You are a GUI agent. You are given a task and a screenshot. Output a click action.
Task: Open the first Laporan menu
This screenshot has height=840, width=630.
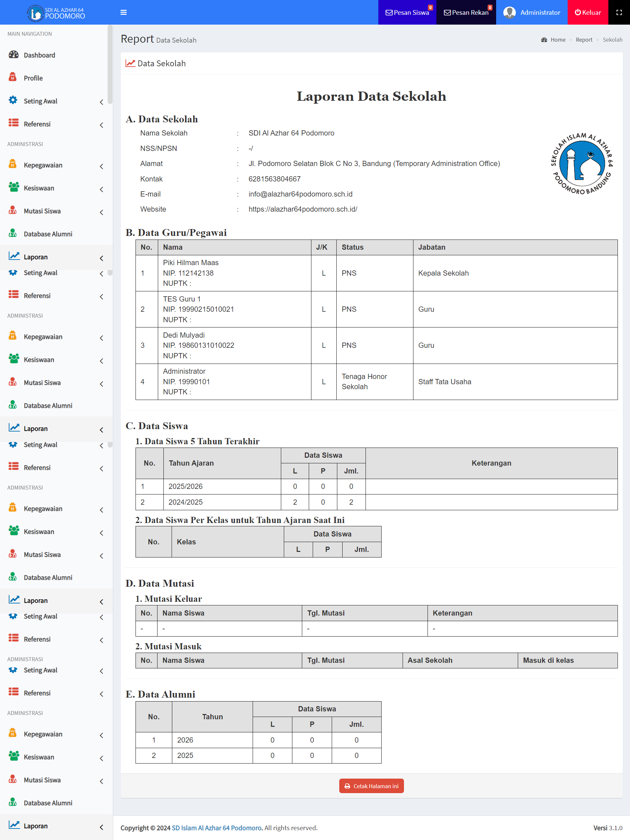[36, 257]
